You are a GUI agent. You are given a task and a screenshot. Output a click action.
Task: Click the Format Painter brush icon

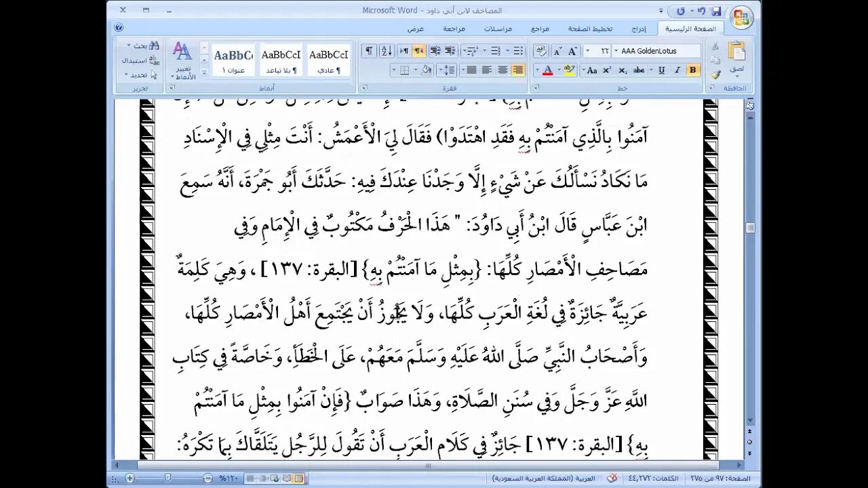point(715,74)
